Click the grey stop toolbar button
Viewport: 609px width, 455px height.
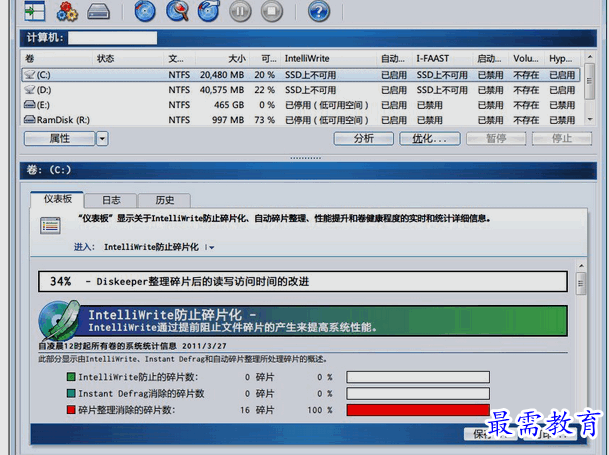click(x=271, y=11)
